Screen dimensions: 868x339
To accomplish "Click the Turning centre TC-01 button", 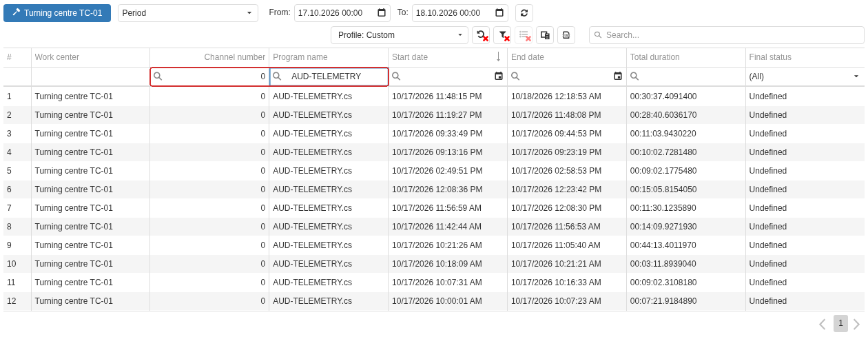I will click(x=57, y=13).
